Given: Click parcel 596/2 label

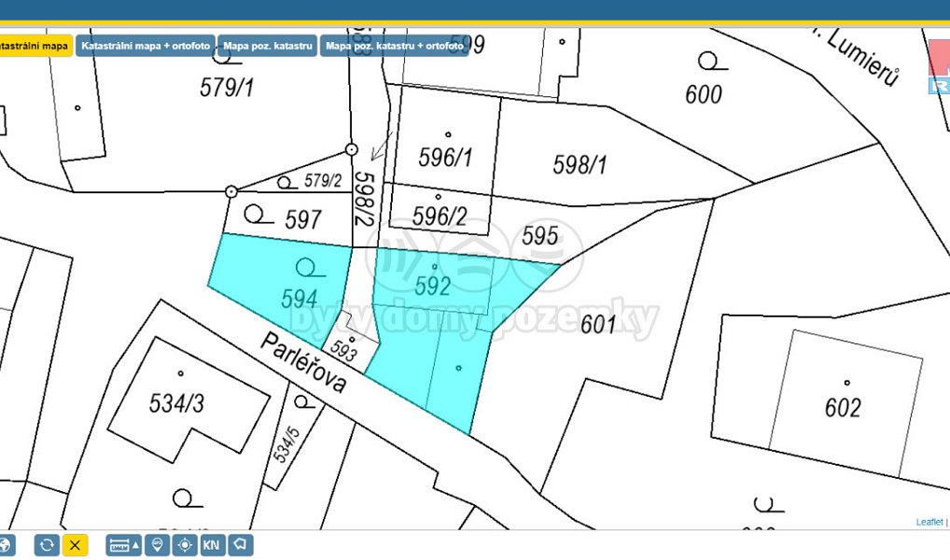Looking at the screenshot, I should (x=440, y=217).
